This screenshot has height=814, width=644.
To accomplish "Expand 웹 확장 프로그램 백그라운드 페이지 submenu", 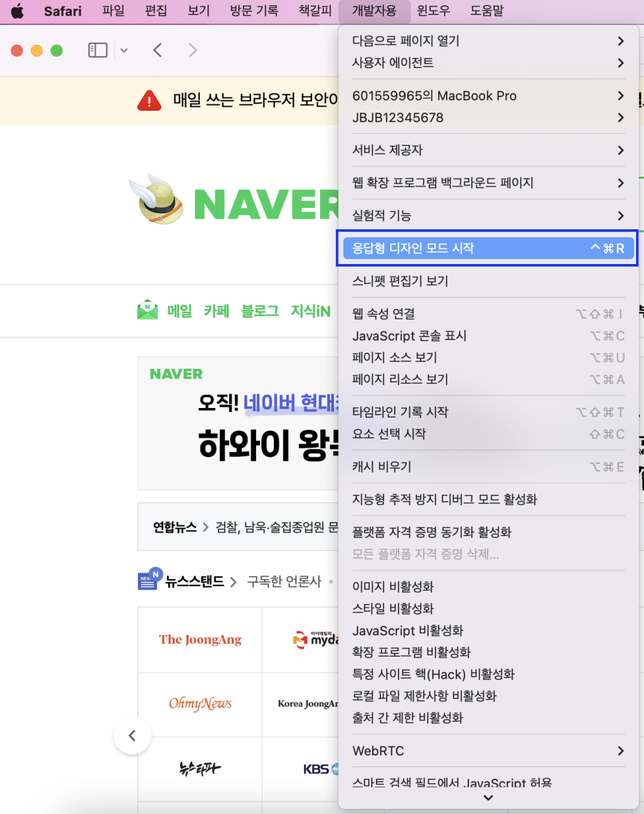I will [488, 183].
